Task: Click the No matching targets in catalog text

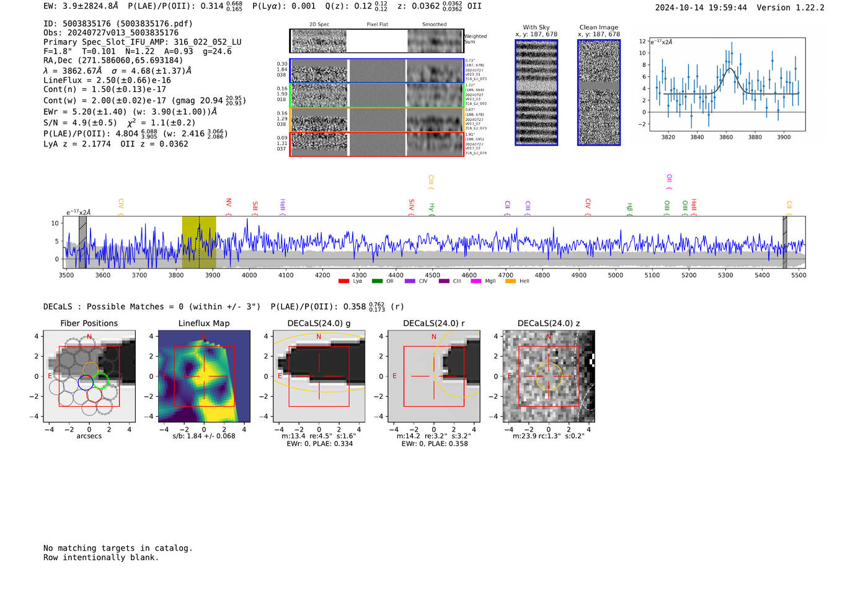Action: click(x=118, y=548)
